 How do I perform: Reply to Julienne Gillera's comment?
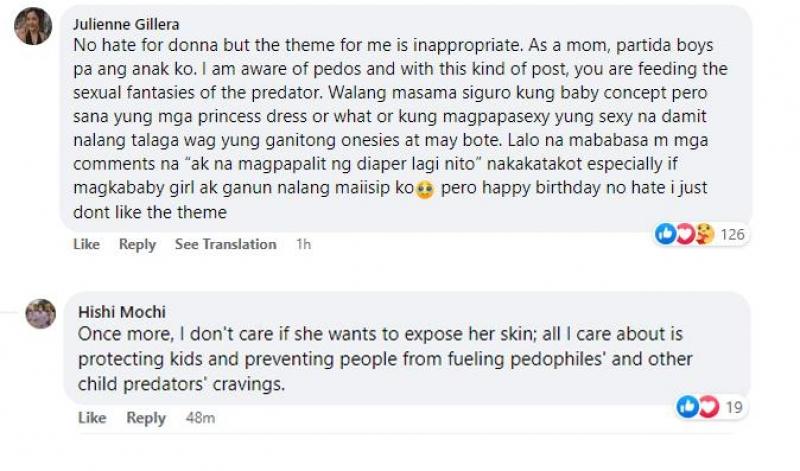137,244
